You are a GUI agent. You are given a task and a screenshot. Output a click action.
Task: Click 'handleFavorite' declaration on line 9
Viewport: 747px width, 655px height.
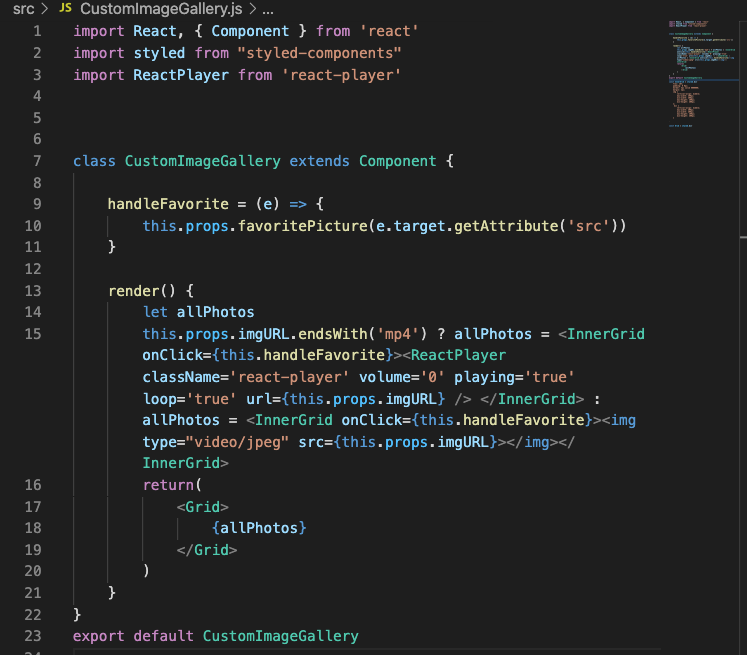(x=168, y=204)
